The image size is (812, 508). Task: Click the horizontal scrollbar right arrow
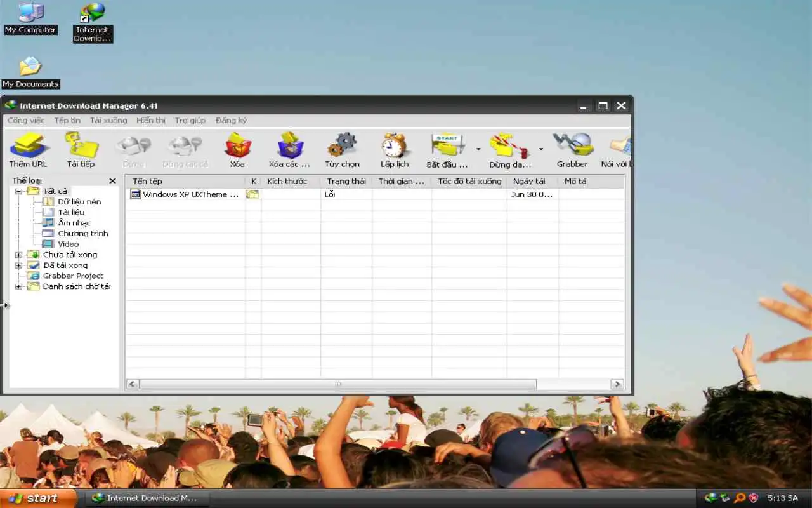pos(617,384)
